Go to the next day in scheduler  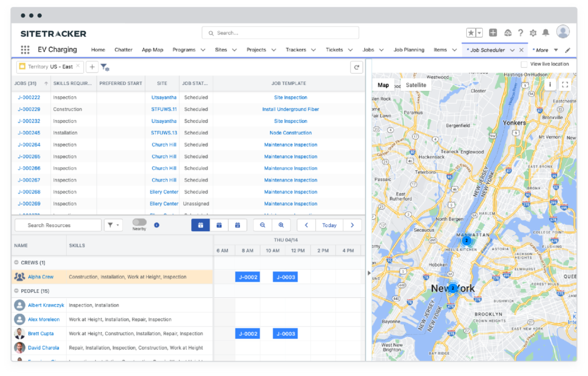[x=352, y=225]
